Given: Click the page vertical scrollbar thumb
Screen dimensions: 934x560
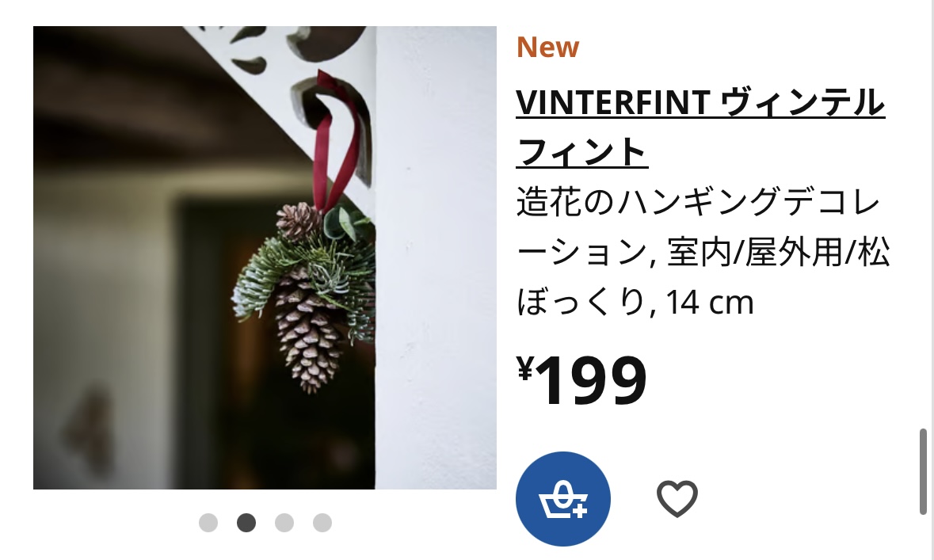Looking at the screenshot, I should pyautogui.click(x=923, y=471).
